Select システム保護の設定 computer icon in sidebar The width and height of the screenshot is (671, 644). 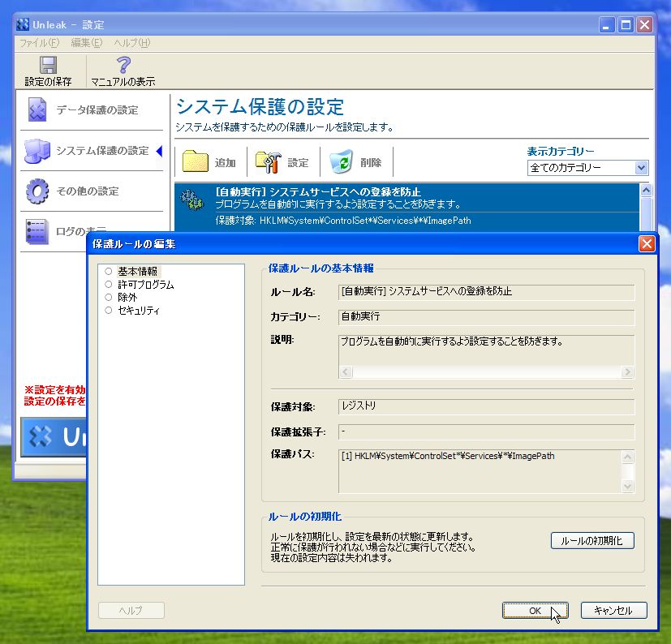click(x=37, y=151)
